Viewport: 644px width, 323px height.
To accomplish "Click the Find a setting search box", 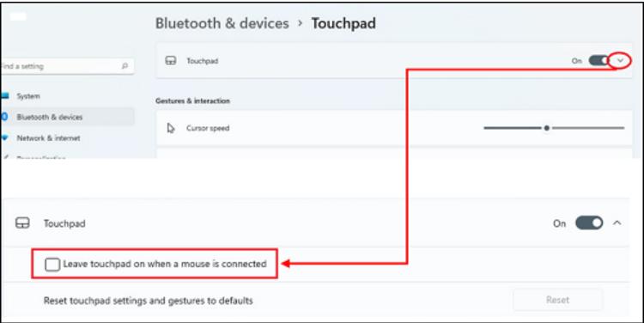I will tap(67, 66).
